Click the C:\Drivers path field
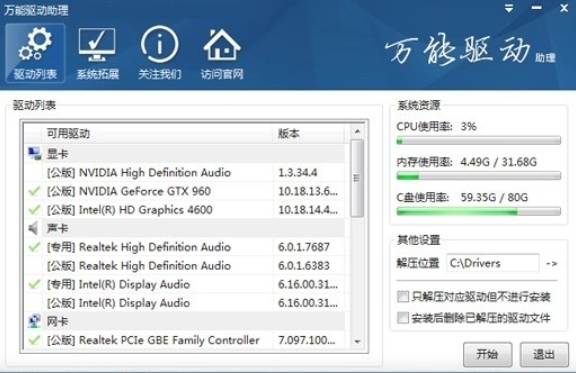This screenshot has height=373, width=576. point(493,263)
